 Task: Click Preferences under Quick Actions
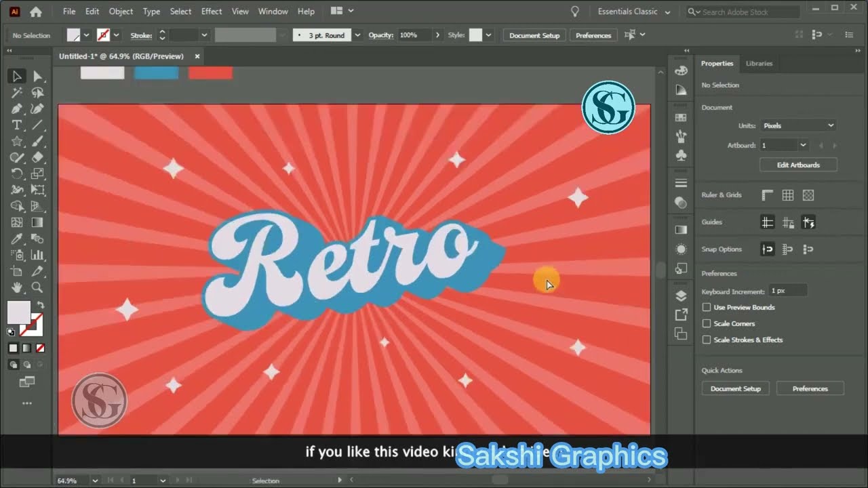pos(810,388)
